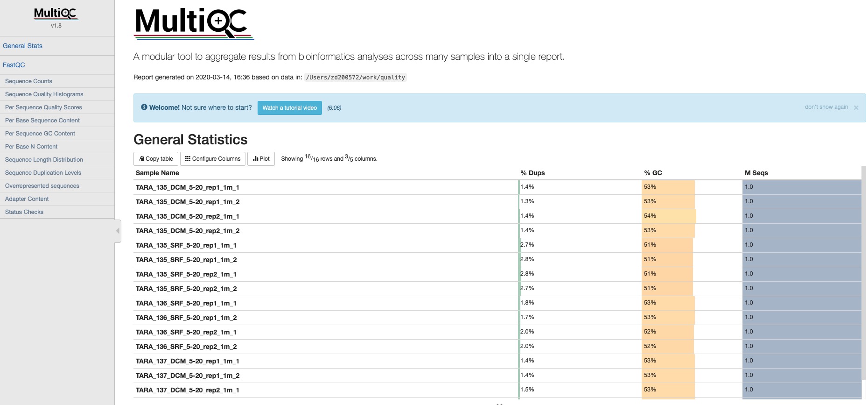Open Adapter Content link
The width and height of the screenshot is (868, 405).
pyautogui.click(x=27, y=199)
